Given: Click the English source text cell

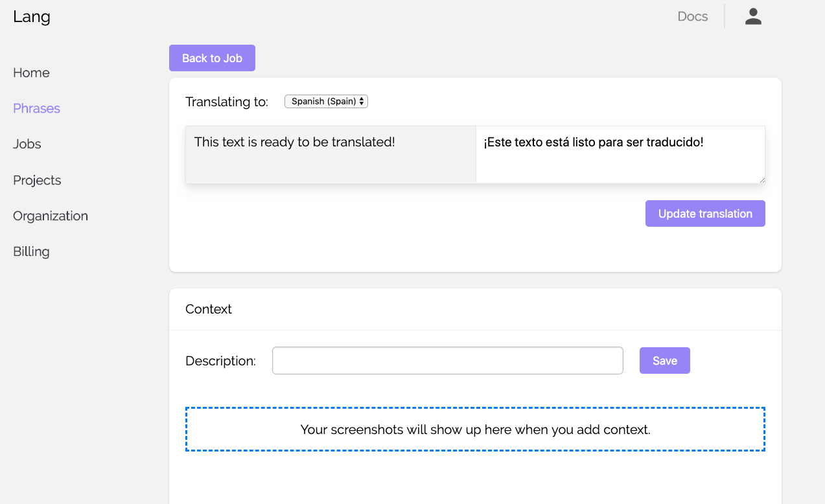Looking at the screenshot, I should (331, 155).
